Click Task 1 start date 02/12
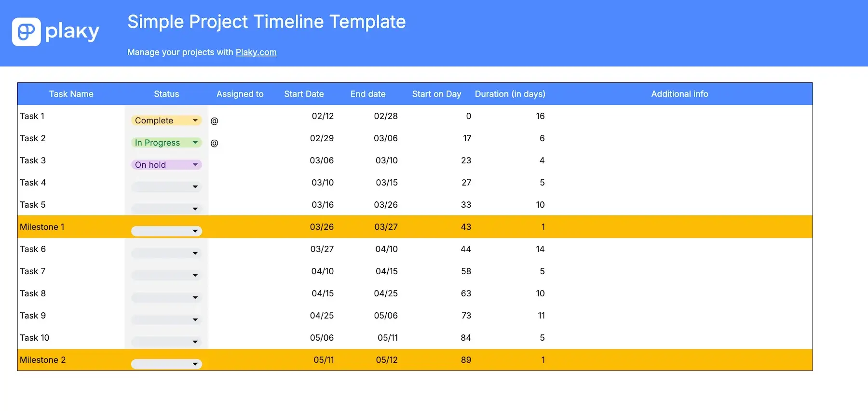 (323, 116)
